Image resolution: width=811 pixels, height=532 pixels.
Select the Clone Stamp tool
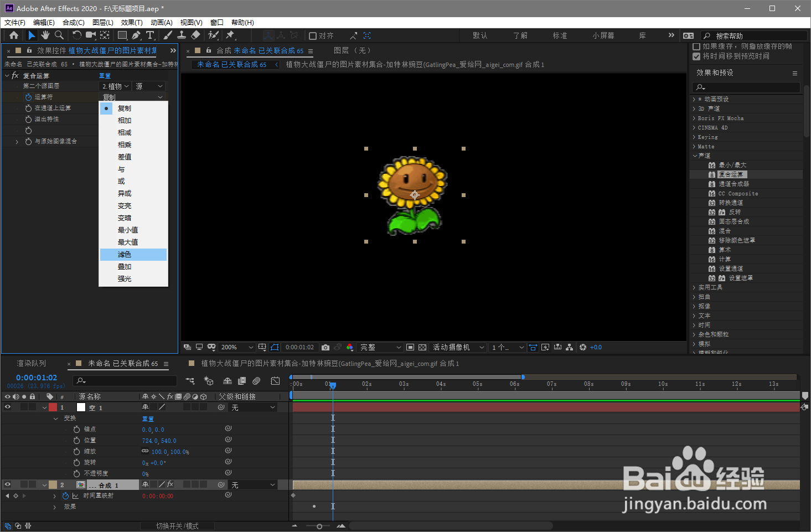181,35
